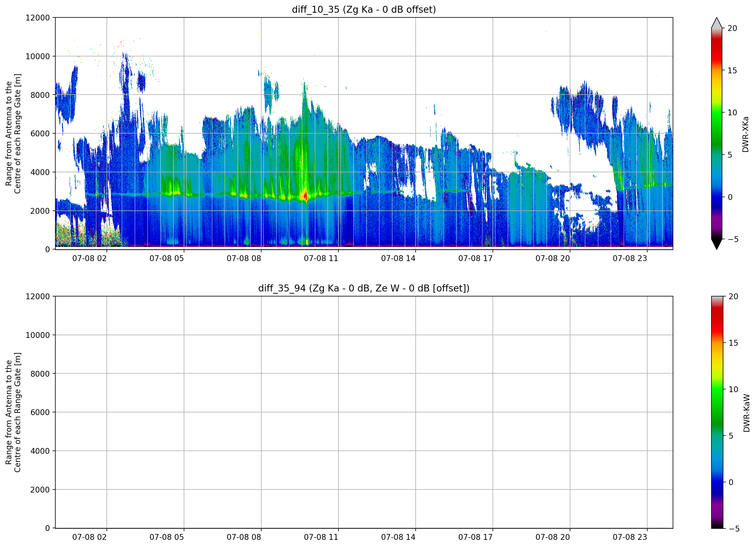
Task: Click the top plot title diff_10_35
Action: pyautogui.click(x=364, y=9)
